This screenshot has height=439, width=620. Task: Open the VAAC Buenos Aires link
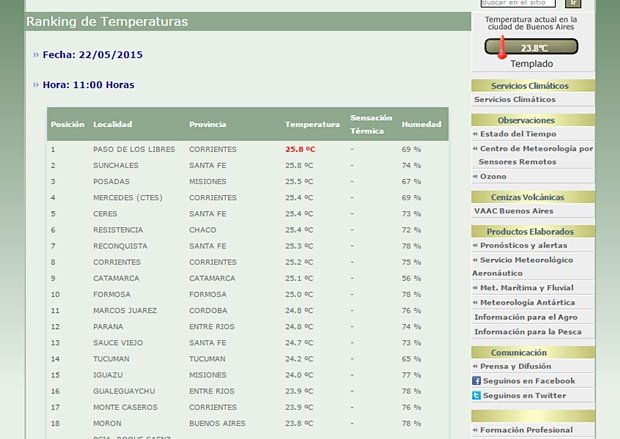pos(514,211)
